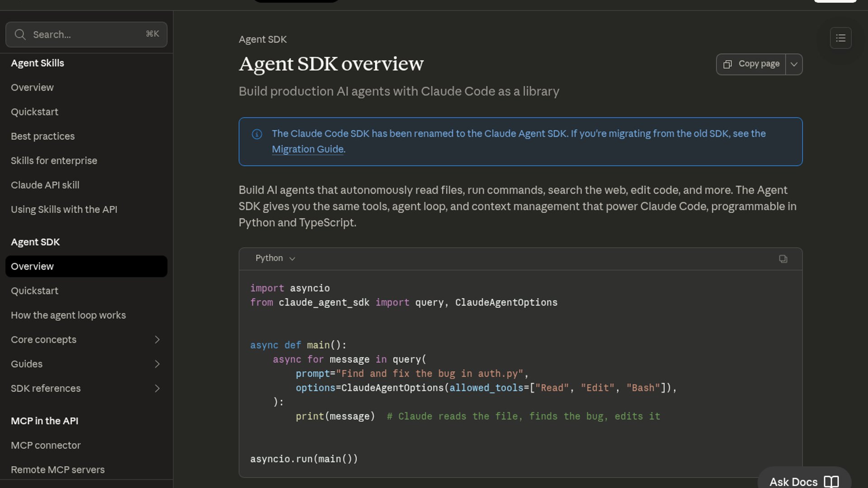Open Copy page dropdown arrow
This screenshot has height=488, width=868.
(x=794, y=64)
